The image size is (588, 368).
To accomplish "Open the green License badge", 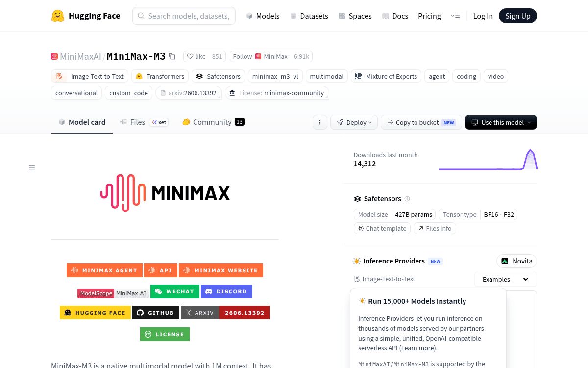I will pyautogui.click(x=165, y=334).
